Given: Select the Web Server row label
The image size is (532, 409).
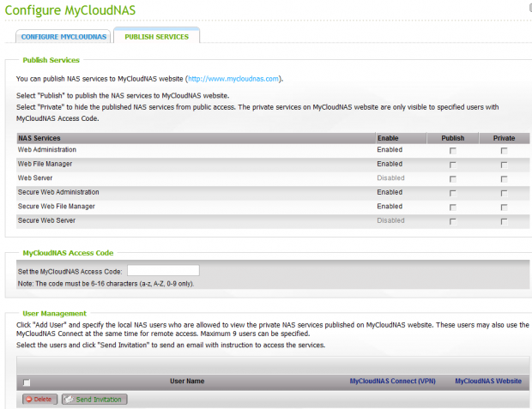Looking at the screenshot, I should pos(35,177).
